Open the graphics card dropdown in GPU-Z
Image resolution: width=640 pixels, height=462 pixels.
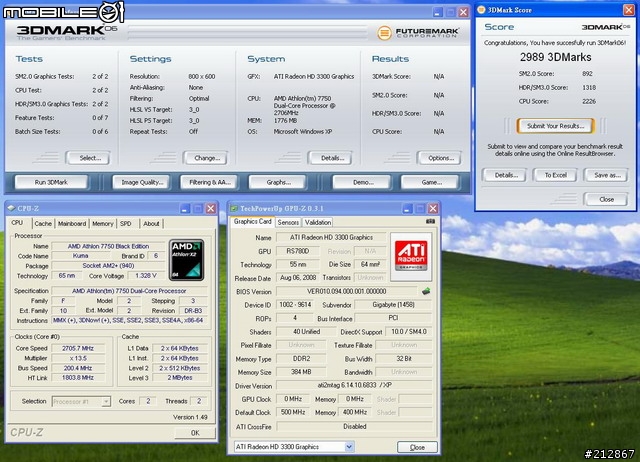(349, 446)
